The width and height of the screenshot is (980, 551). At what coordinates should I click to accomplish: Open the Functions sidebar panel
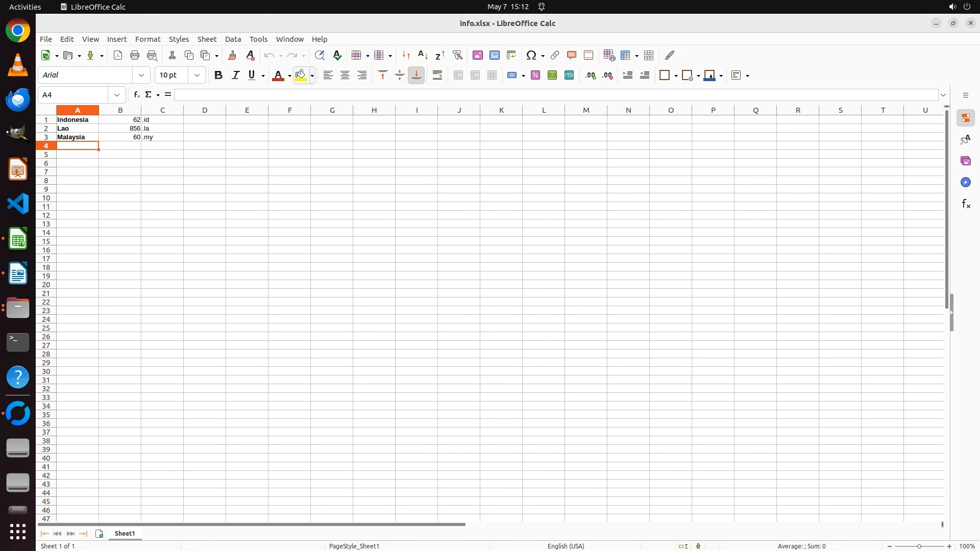[965, 204]
